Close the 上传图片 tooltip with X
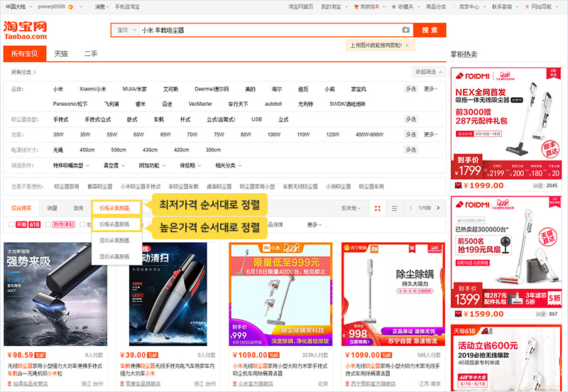Viewport: 568px width, 392px height. [x=407, y=45]
